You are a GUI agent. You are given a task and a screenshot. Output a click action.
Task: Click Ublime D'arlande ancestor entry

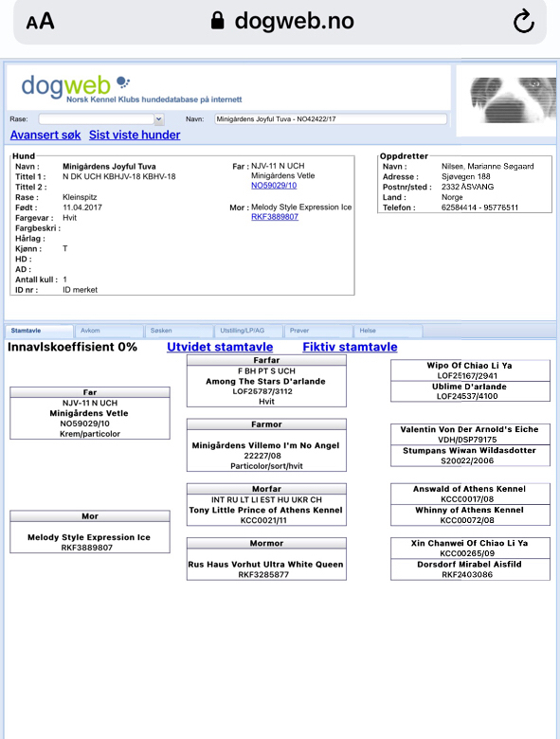point(469,387)
